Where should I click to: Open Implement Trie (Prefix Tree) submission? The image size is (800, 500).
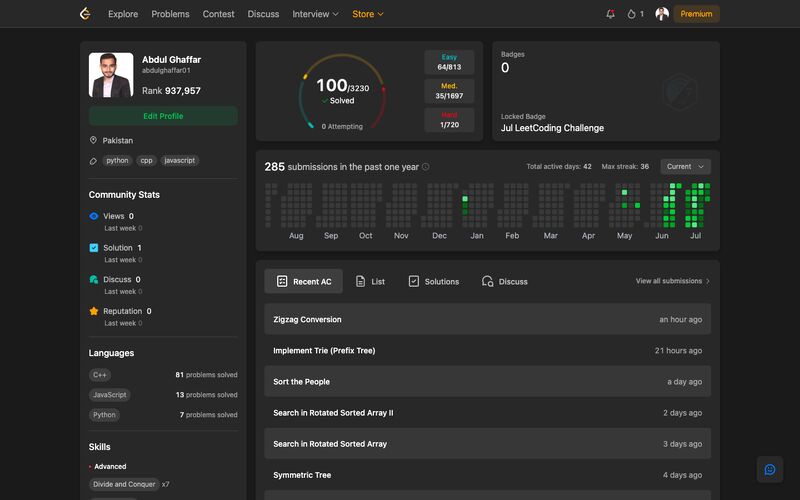point(487,351)
